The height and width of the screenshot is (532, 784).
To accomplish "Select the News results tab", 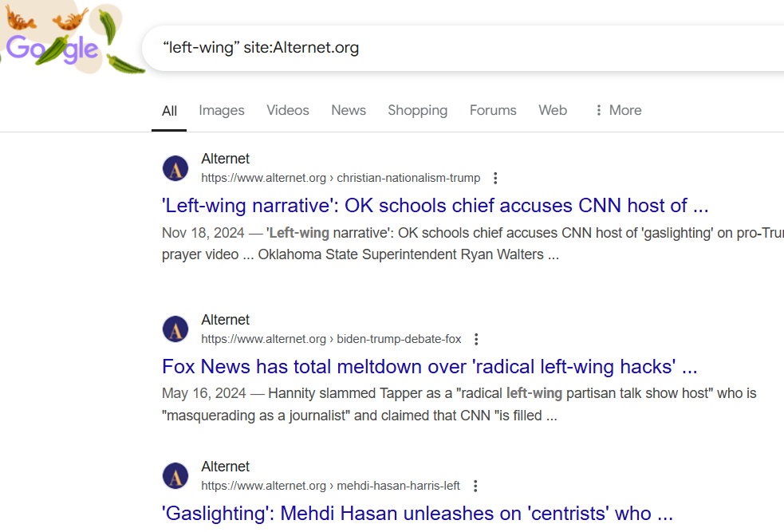I will pyautogui.click(x=349, y=110).
